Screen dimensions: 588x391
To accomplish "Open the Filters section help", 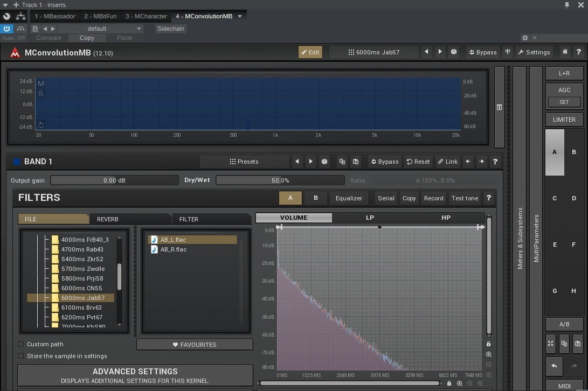I will coord(489,198).
